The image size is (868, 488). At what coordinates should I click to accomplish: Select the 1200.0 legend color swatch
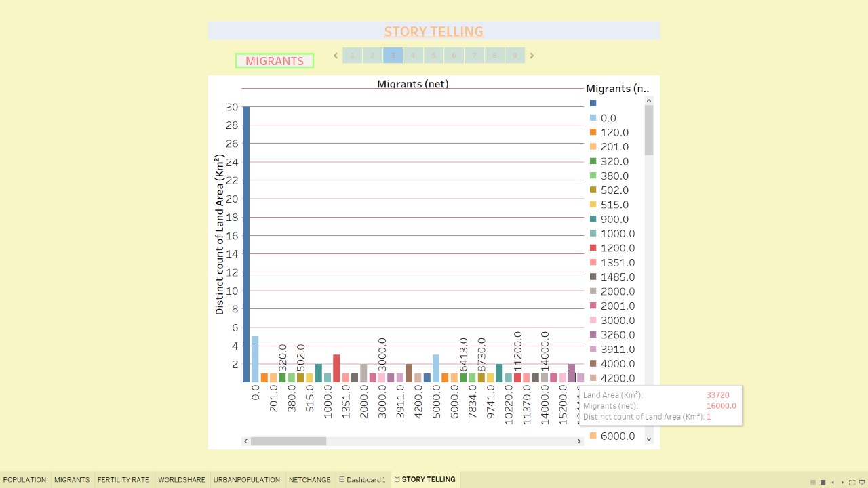point(593,248)
